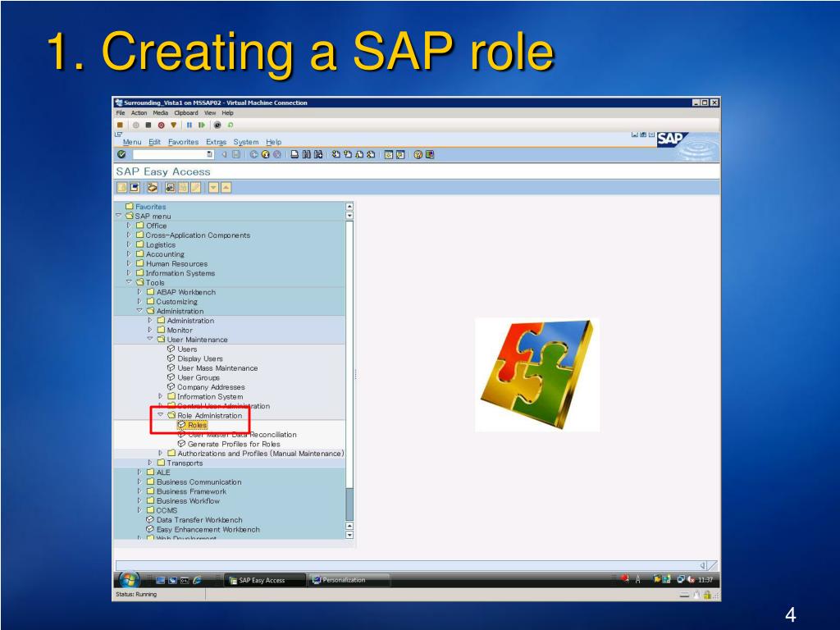The height and width of the screenshot is (630, 840).
Task: Click the red Shut Down icon in VM toolbar
Action: pyautogui.click(x=161, y=125)
